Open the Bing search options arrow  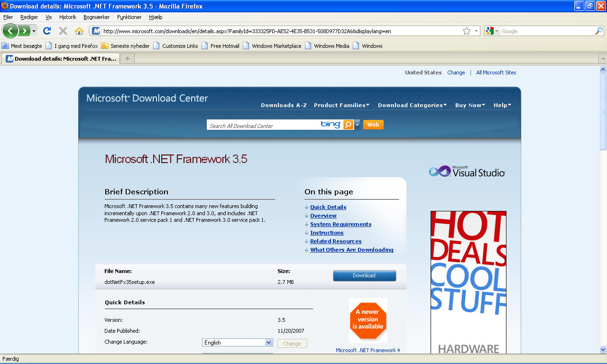(357, 125)
